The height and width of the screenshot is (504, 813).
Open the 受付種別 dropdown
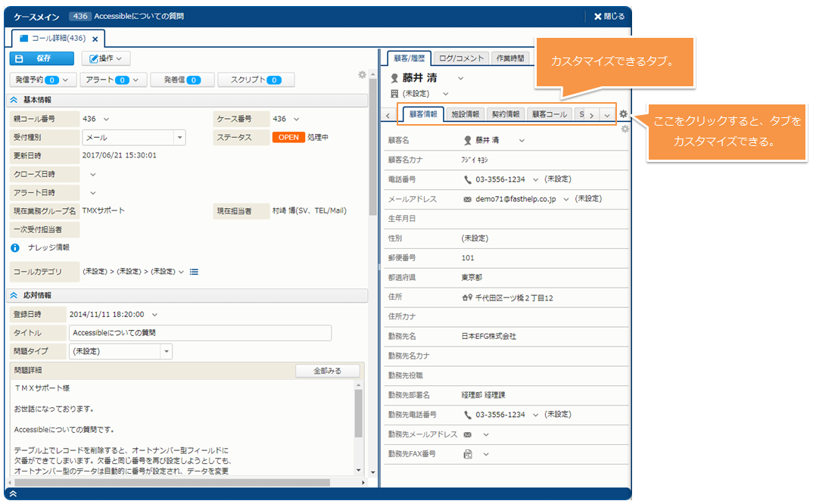pyautogui.click(x=179, y=138)
